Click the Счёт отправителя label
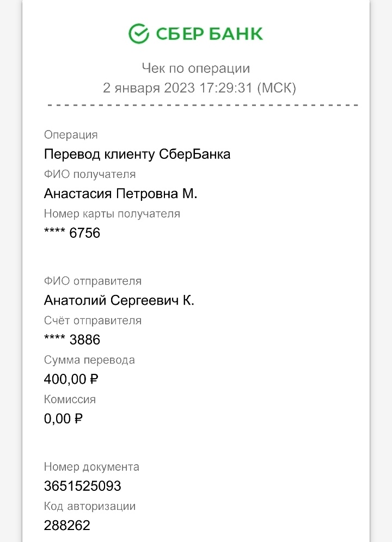Viewport: 392px width, 542px height. (93, 321)
